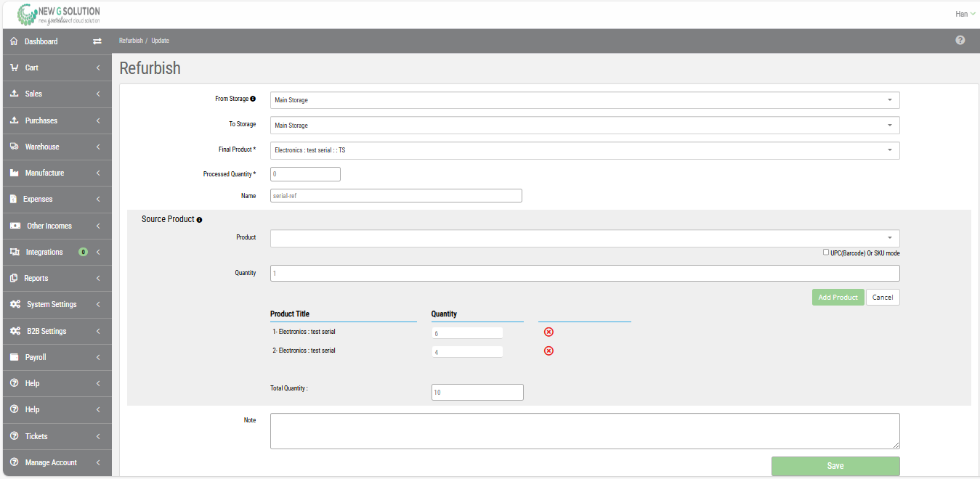The width and height of the screenshot is (980, 479).
Task: Enable UPC(Barcode) Or SKU mode checkbox
Action: [826, 252]
